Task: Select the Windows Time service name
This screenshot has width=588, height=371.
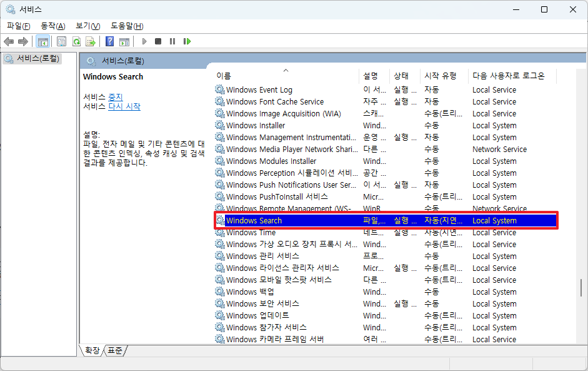Action: pyautogui.click(x=251, y=233)
